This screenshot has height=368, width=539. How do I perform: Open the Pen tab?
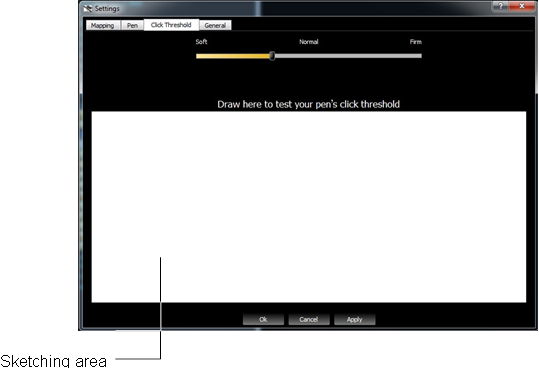pyautogui.click(x=132, y=25)
